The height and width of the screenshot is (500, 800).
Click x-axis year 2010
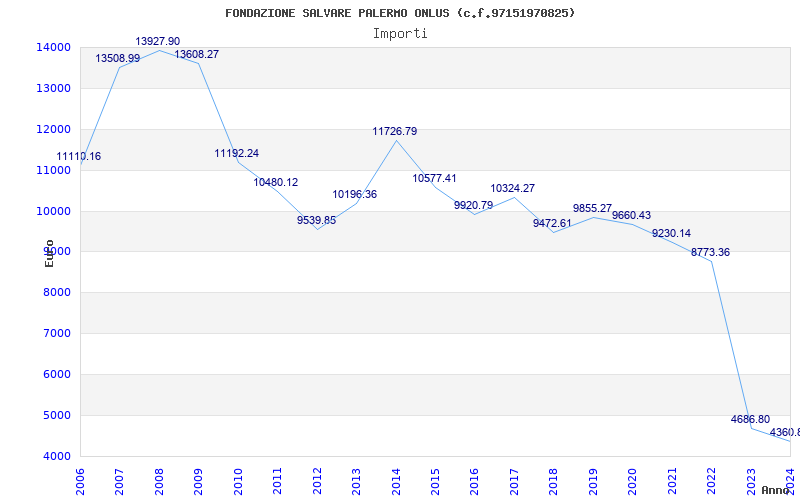[238, 481]
